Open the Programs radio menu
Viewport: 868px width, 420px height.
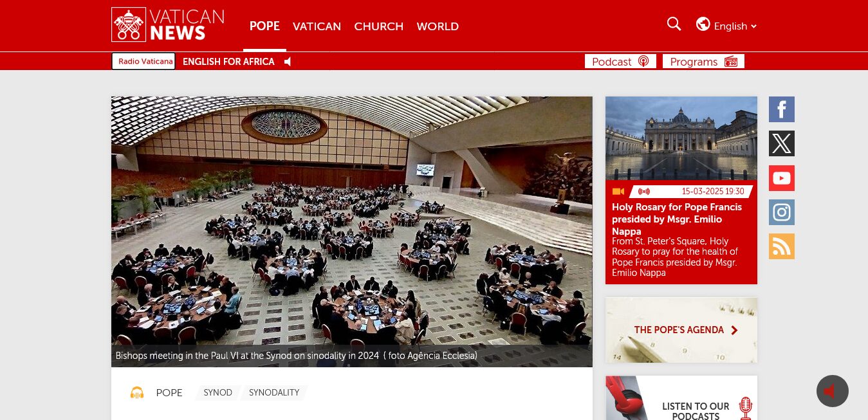point(703,62)
